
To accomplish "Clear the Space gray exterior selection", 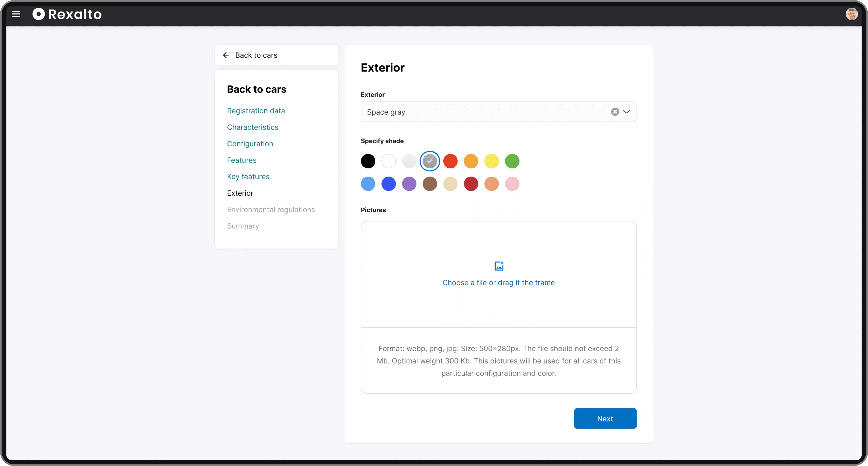I will [615, 112].
